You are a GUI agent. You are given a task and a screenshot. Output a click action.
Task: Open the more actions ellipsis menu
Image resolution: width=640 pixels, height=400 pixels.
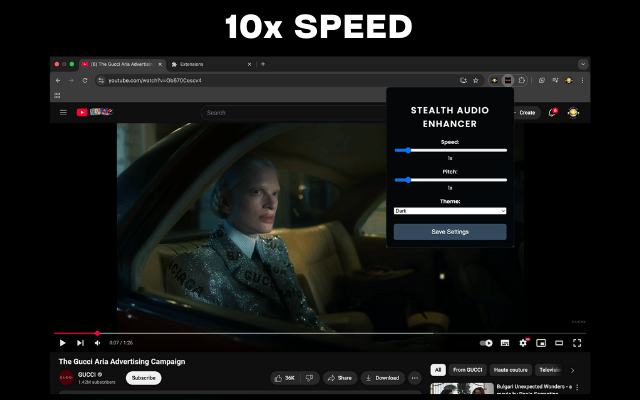pos(414,378)
